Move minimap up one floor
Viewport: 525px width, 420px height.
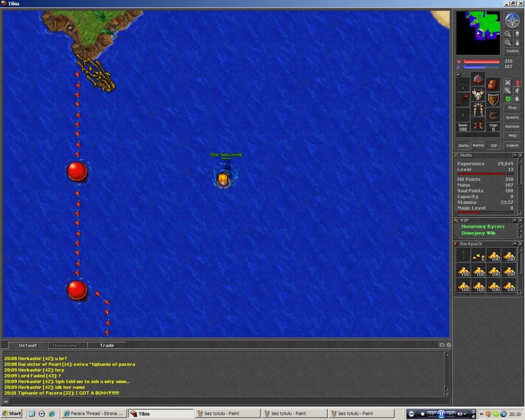click(x=517, y=34)
